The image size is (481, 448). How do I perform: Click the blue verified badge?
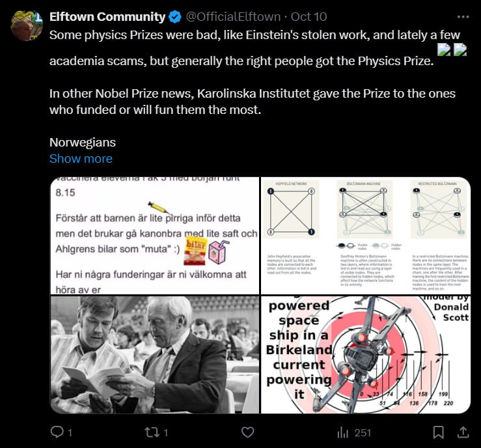click(175, 17)
